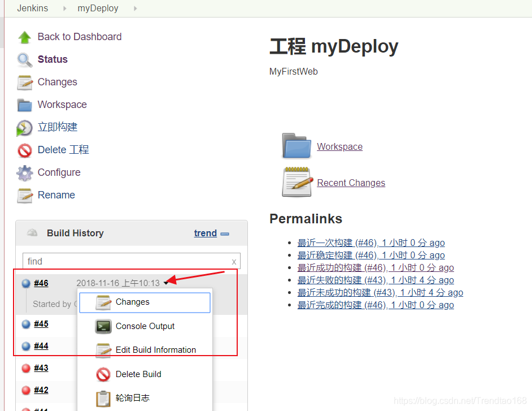
Task: Collapse the trend with minus icon
Action: [x=225, y=233]
